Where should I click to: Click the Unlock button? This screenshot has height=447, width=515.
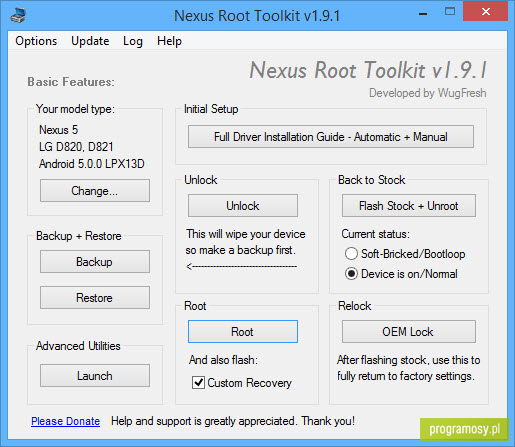[243, 206]
